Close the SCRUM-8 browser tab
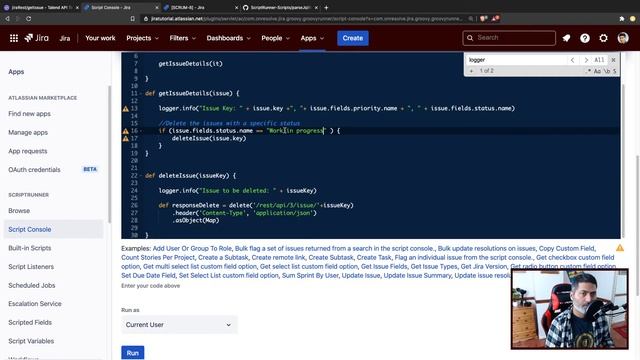 pyautogui.click(x=236, y=7)
